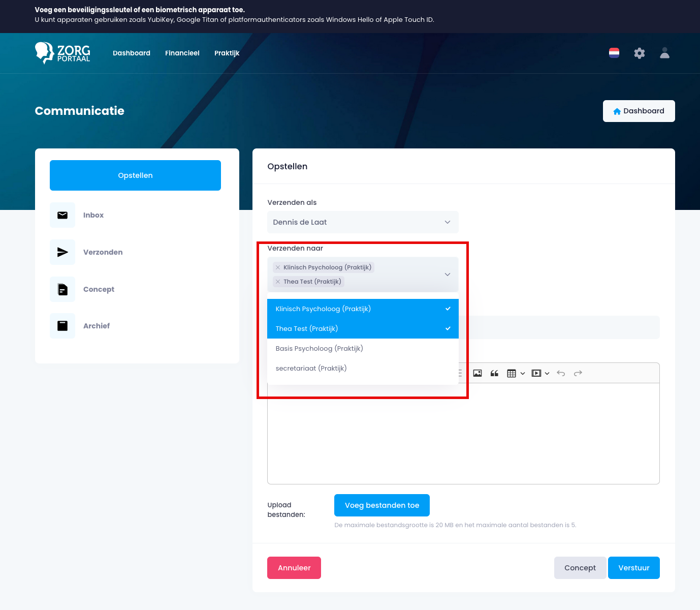Select Basis Psycholoog (Praktijk) recipient option
700x610 pixels.
pos(363,348)
